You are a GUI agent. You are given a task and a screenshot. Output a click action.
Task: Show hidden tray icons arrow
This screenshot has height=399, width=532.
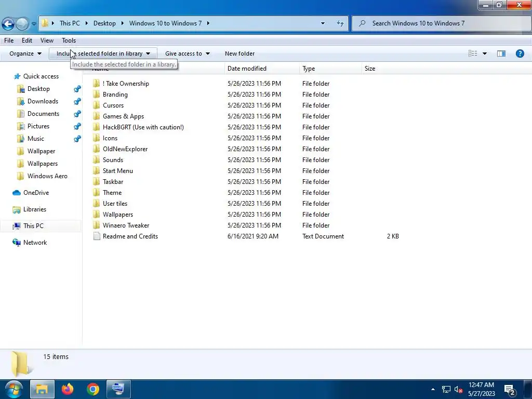(x=433, y=389)
